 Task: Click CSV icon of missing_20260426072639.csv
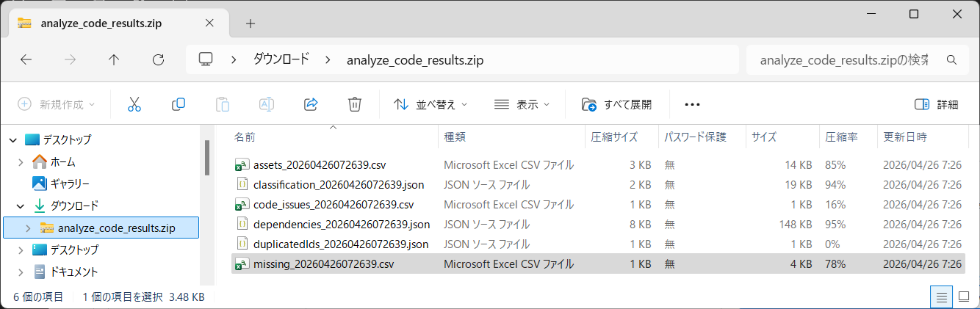coord(241,263)
